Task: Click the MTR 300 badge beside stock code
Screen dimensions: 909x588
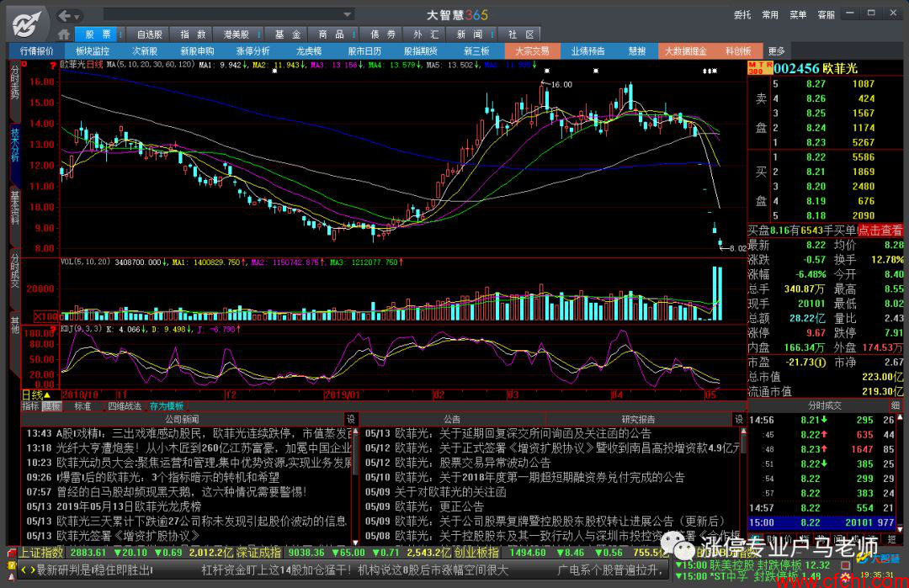Action: [x=759, y=68]
